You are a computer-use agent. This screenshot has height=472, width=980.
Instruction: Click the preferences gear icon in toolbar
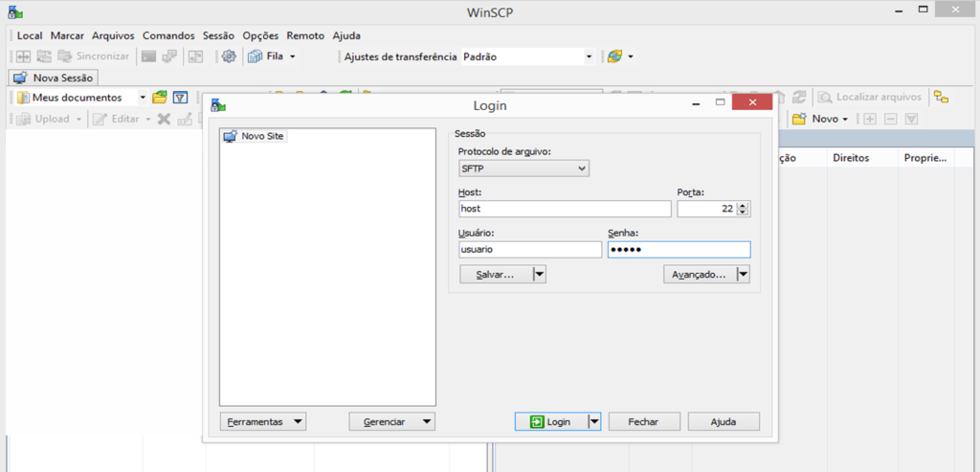[x=229, y=56]
